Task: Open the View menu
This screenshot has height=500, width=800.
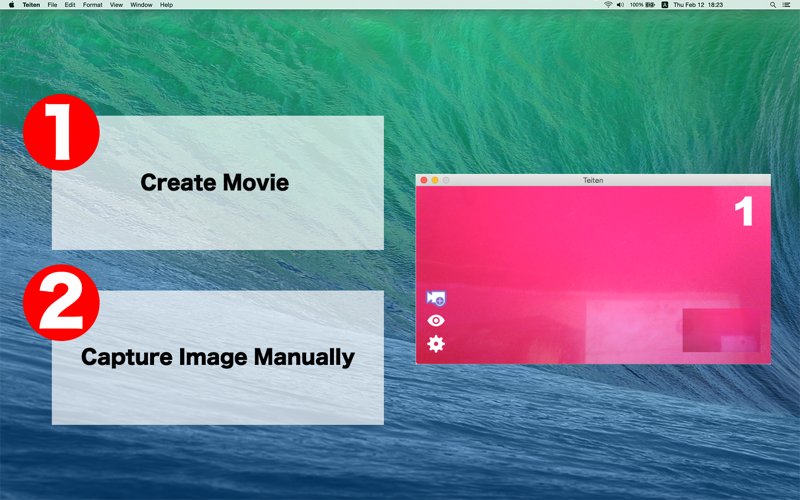Action: pyautogui.click(x=116, y=5)
